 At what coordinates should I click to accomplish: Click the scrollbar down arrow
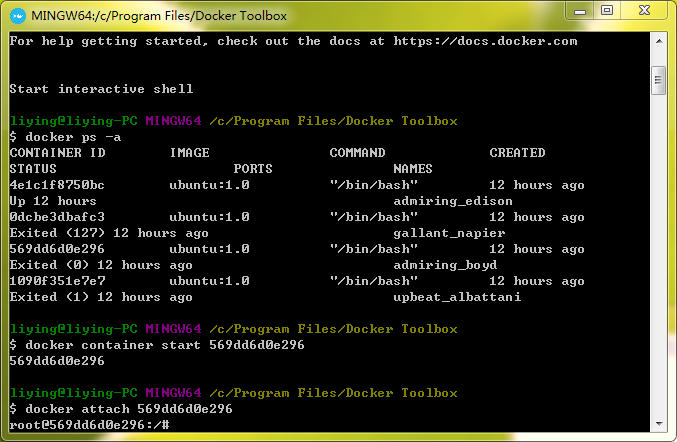(659, 424)
